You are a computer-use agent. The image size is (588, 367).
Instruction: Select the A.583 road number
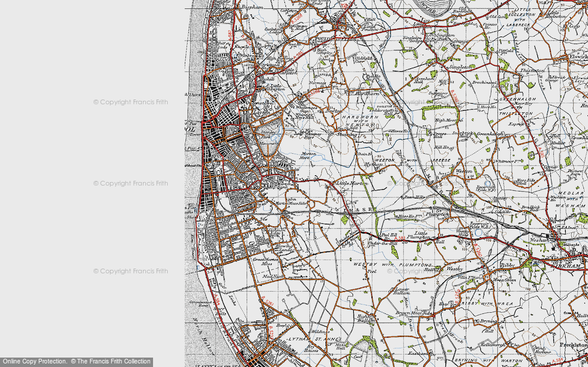[400, 238]
